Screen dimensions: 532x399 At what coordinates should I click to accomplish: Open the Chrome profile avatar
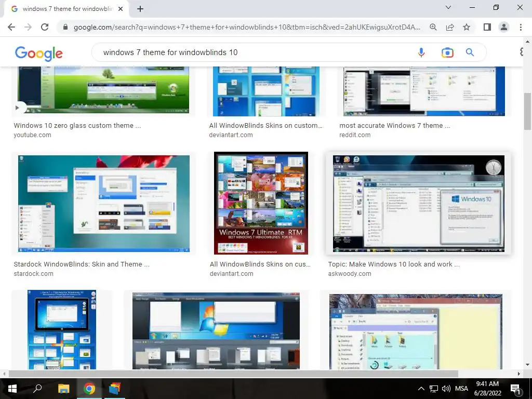point(504,27)
